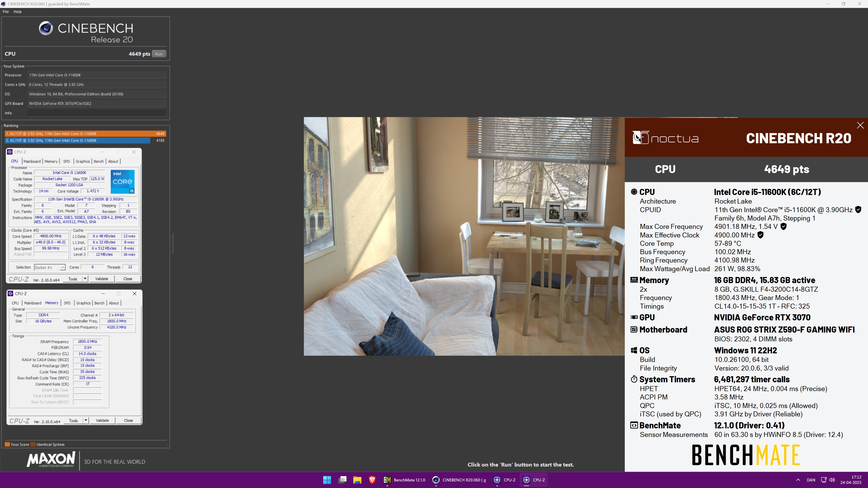Screen dimensions: 868x488
Task: Click the BenchMate code icon in result panel
Action: coord(634,425)
